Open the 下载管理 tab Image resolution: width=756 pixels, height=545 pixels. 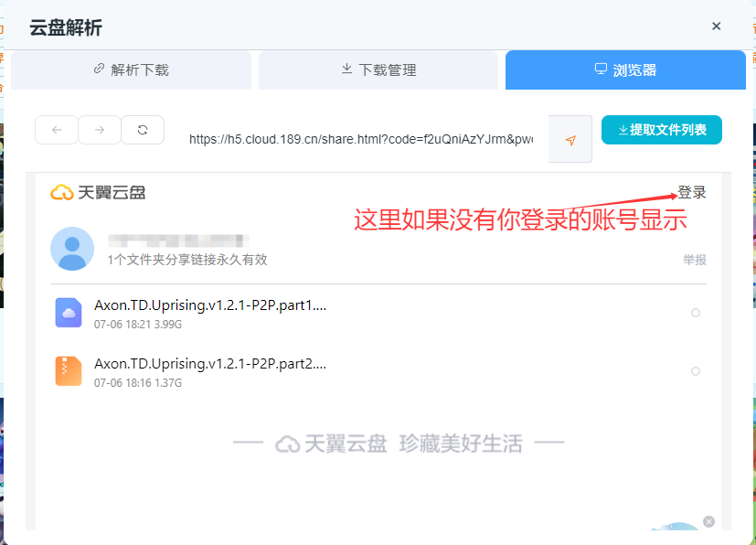pos(378,69)
